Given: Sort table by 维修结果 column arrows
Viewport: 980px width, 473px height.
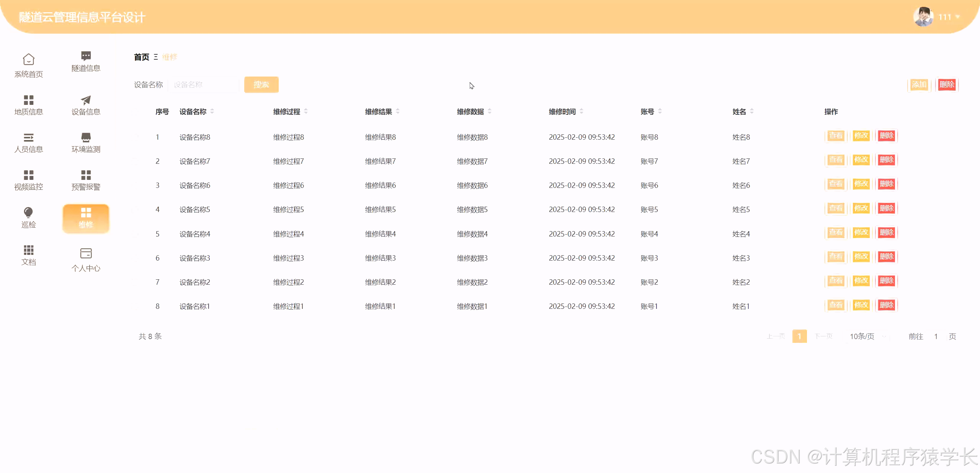Looking at the screenshot, I should [x=398, y=111].
